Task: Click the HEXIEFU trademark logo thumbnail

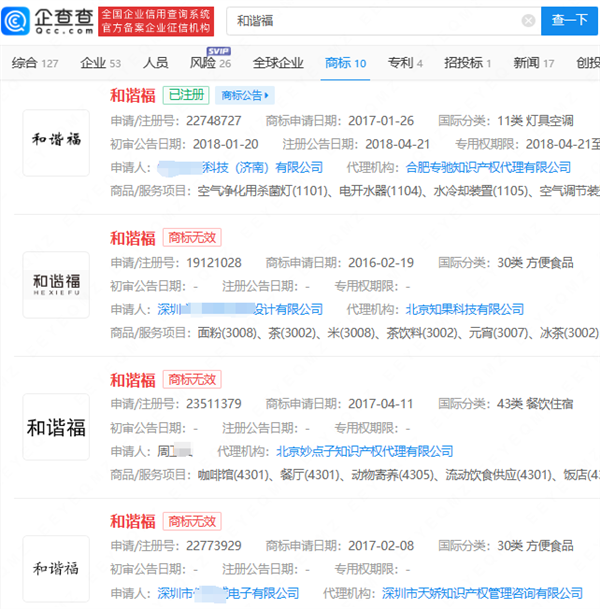Action: (55, 285)
